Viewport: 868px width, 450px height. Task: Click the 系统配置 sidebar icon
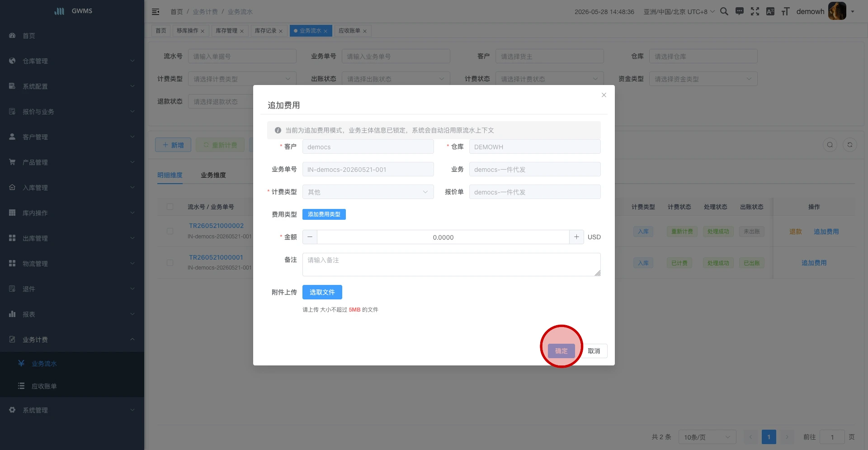click(12, 86)
